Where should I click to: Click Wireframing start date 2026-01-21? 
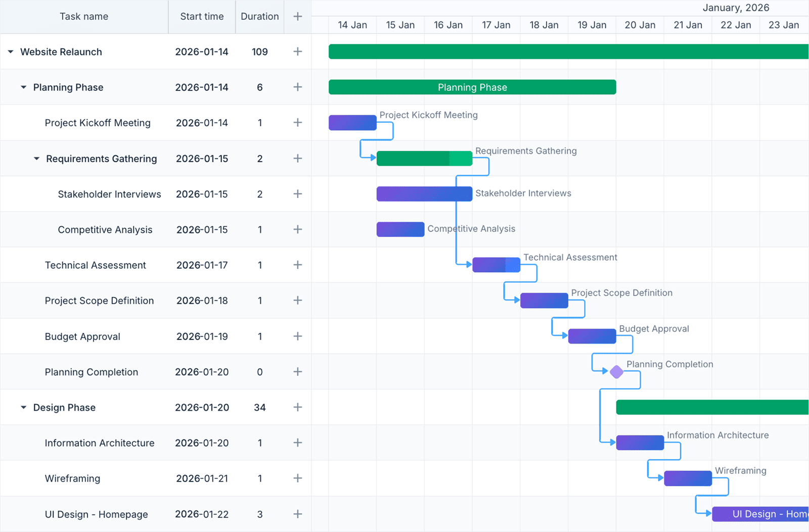tap(202, 478)
